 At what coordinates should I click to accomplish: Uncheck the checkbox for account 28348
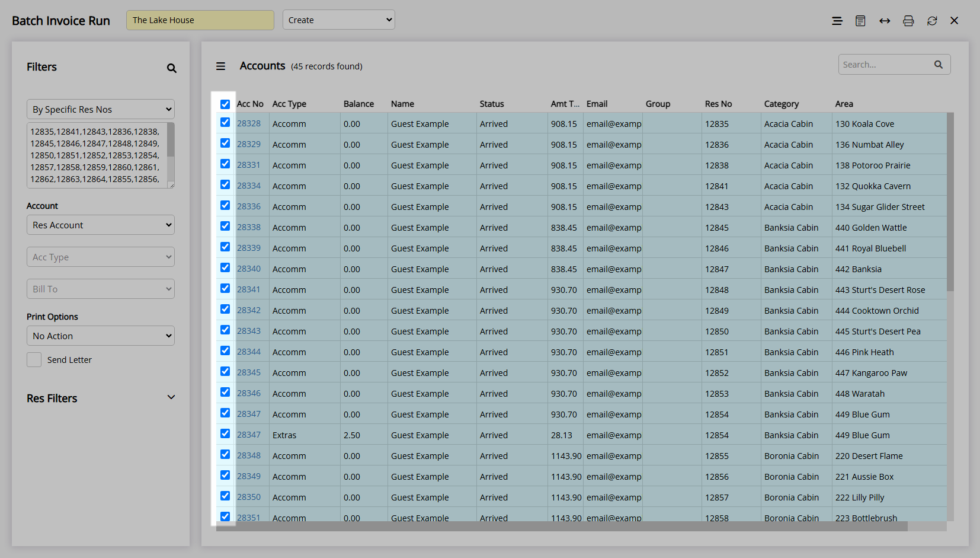coord(225,454)
